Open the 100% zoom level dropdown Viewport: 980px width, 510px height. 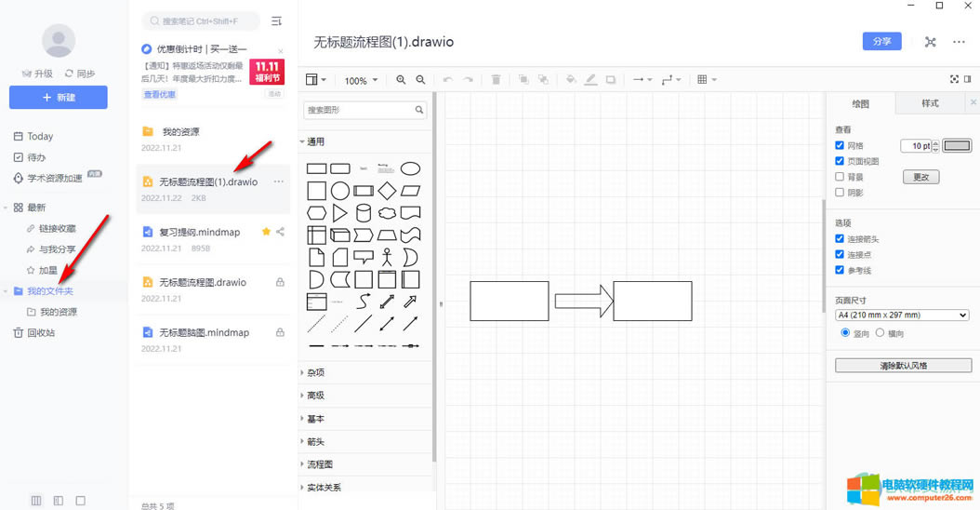coord(361,81)
